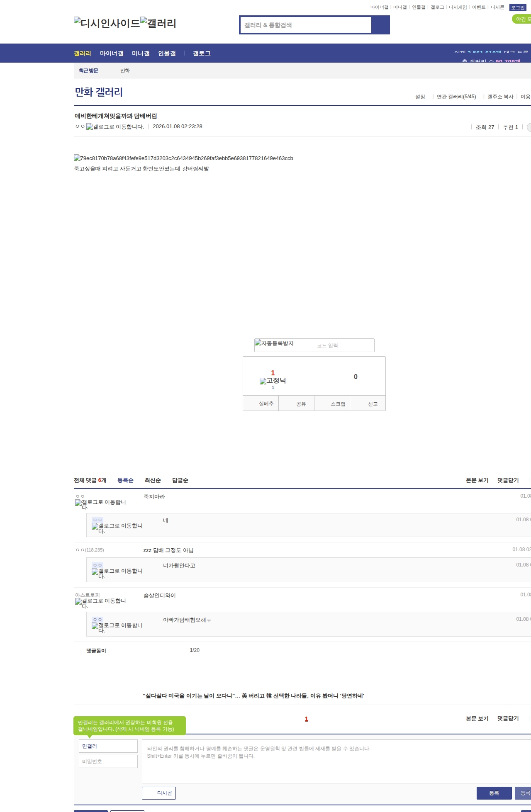This screenshot has width=531, height=812.
Task: Click the blue search button beside search box
Action: point(380,25)
